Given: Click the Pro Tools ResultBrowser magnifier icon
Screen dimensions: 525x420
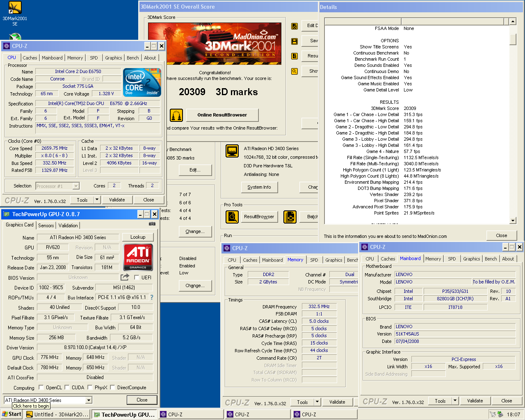Looking at the screenshot, I should [x=232, y=217].
